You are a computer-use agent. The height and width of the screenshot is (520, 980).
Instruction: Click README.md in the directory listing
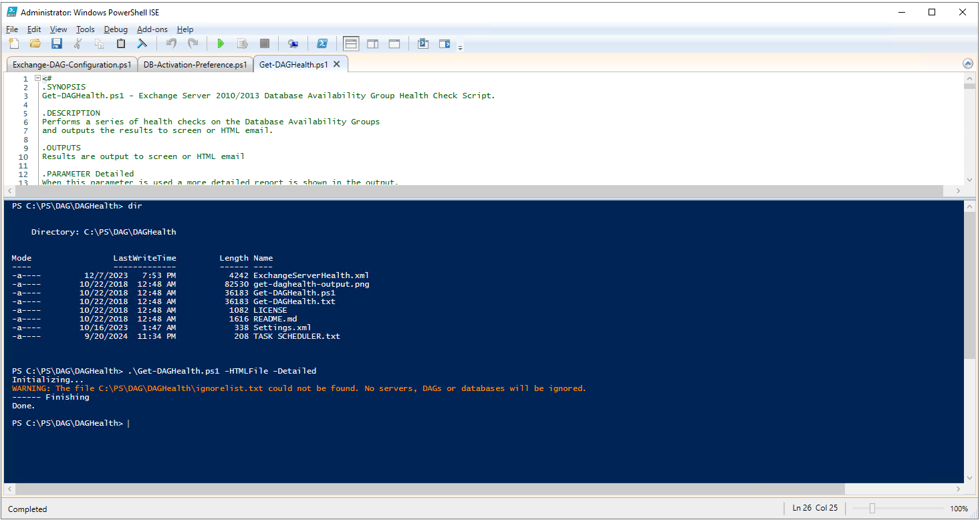(275, 319)
